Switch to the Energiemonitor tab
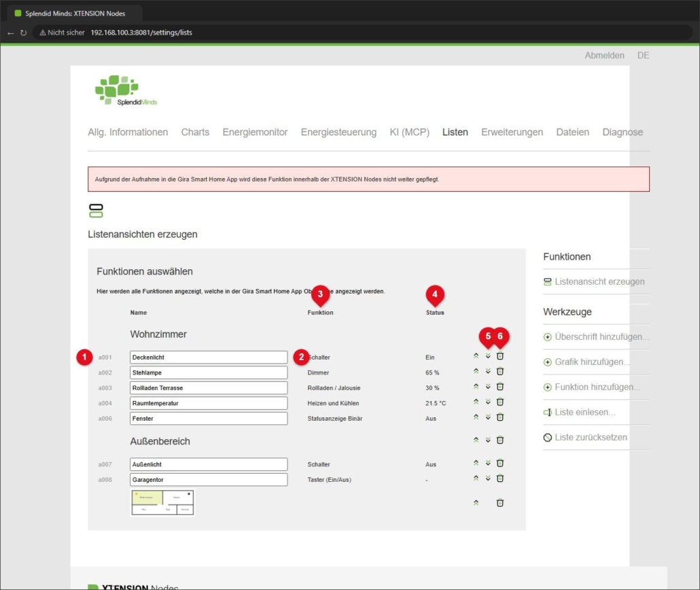The width and height of the screenshot is (700, 590). click(x=255, y=132)
